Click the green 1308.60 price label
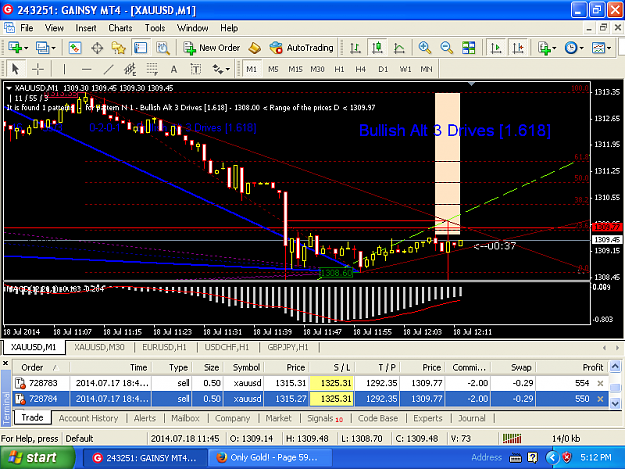625x469 pixels. (x=336, y=273)
